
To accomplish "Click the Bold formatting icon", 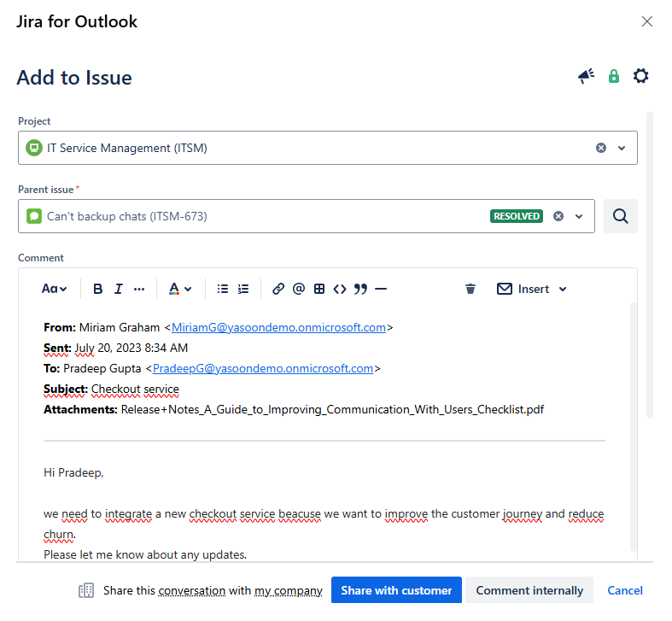I will pos(98,289).
